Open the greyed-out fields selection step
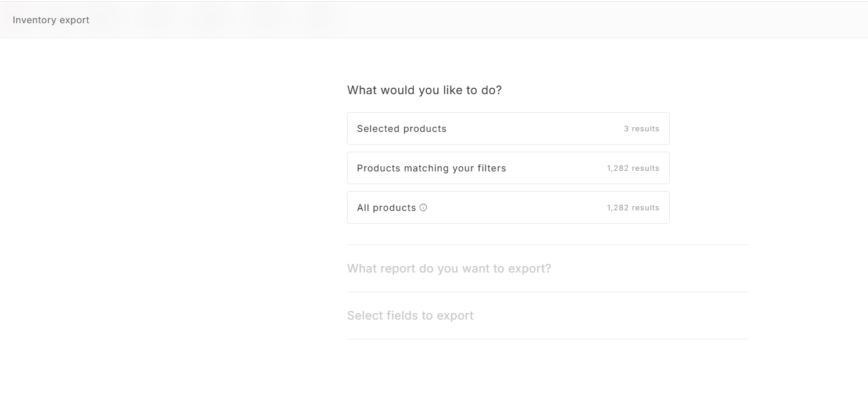The height and width of the screenshot is (398, 868). pos(410,315)
